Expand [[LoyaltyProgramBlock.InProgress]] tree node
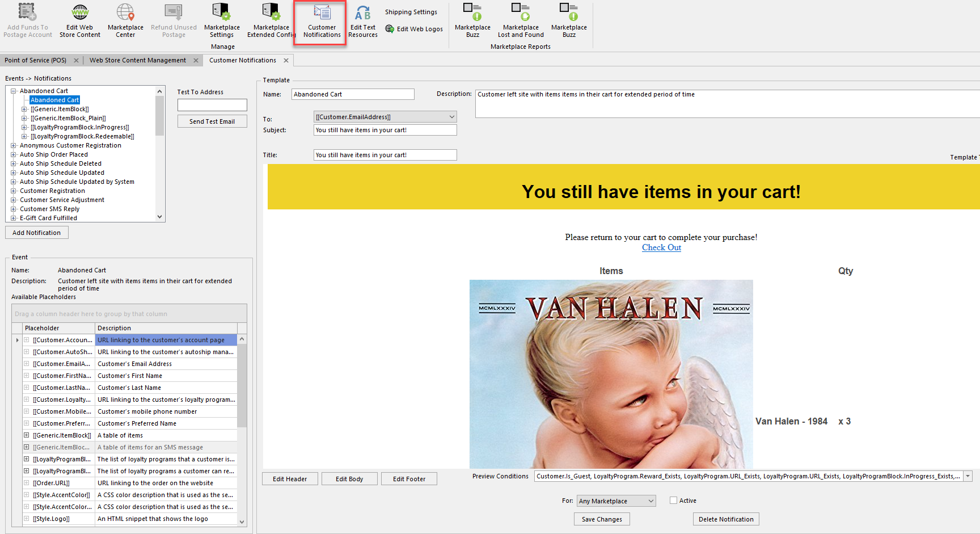 24,127
